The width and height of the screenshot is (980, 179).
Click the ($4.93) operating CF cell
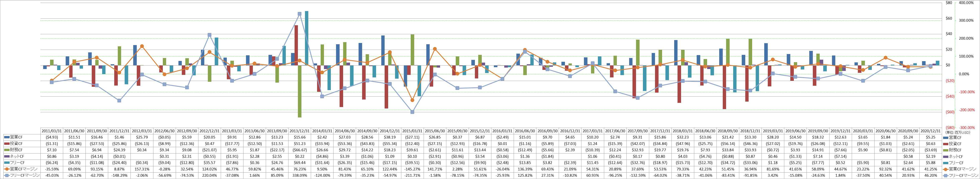point(52,137)
